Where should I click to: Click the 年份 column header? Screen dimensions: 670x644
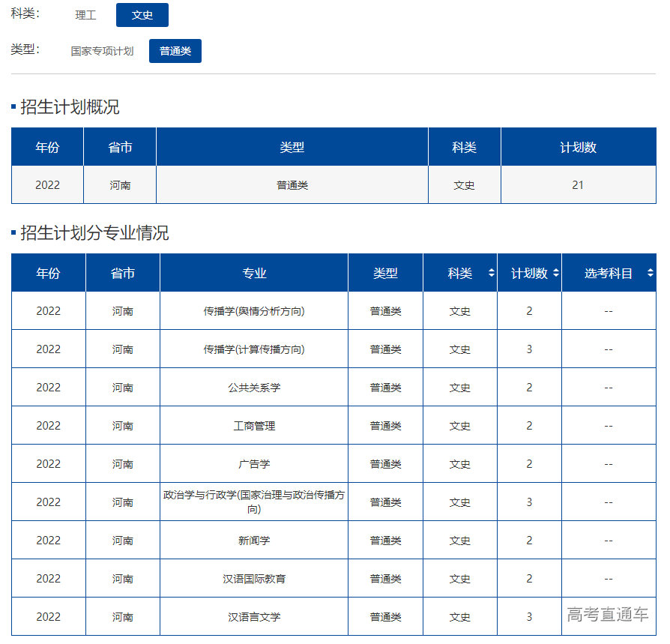click(47, 273)
